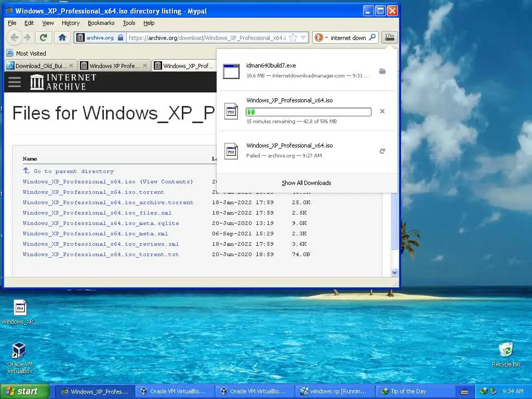Click in the search box
This screenshot has height=399, width=532.
[x=349, y=37]
